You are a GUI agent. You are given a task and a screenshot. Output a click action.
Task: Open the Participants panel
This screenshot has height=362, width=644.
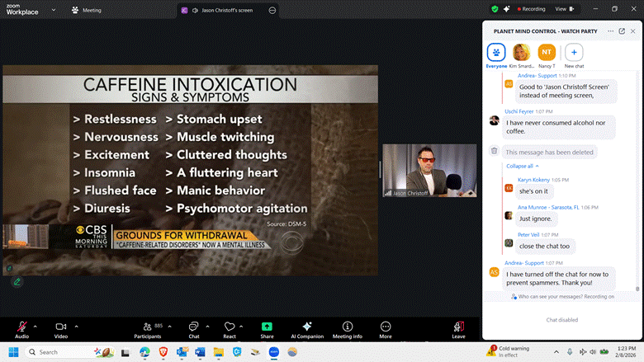pyautogui.click(x=148, y=330)
